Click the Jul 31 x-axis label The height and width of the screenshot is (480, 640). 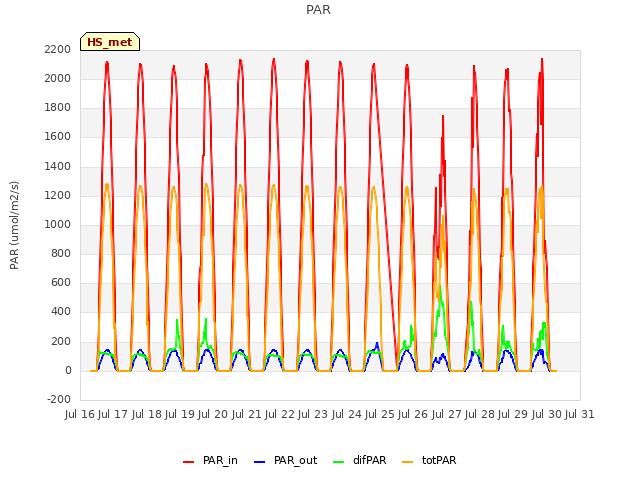(580, 414)
